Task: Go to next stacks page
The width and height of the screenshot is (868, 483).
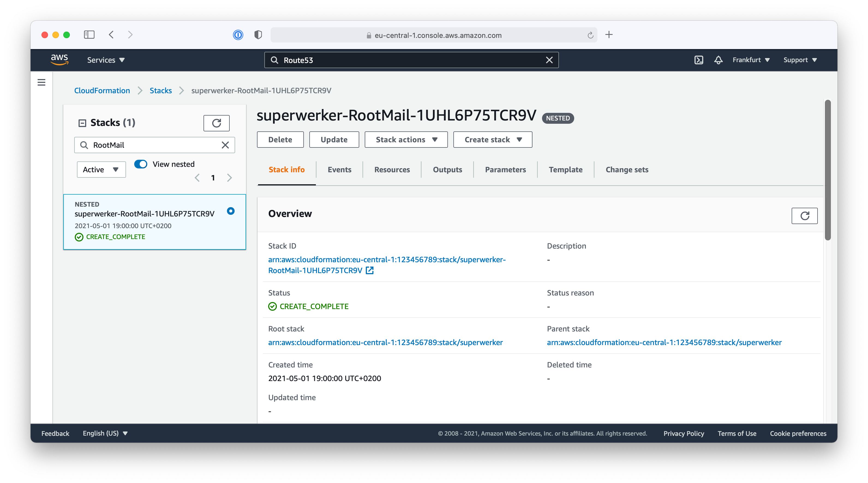Action: click(229, 178)
